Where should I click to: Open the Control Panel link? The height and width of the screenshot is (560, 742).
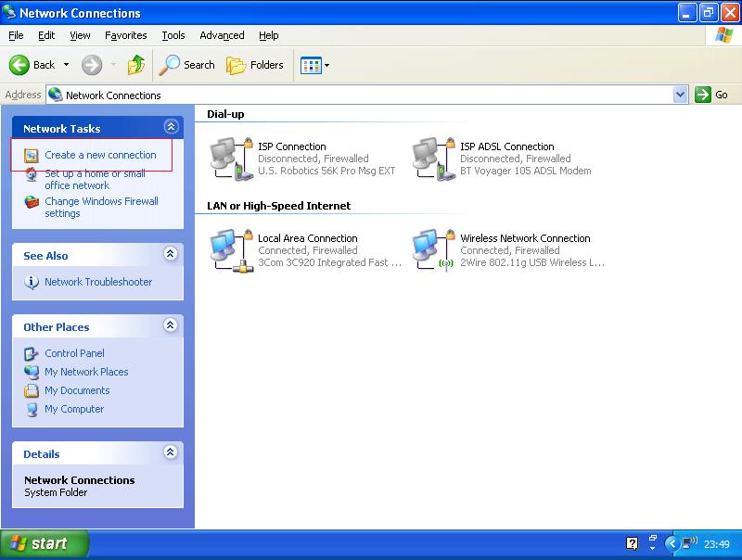pos(74,353)
